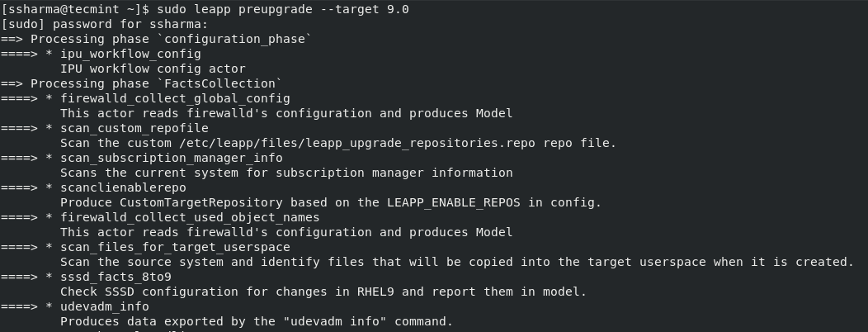The width and height of the screenshot is (868, 332).
Task: Click the 'IPU workflow config actor' description
Action: [153, 69]
